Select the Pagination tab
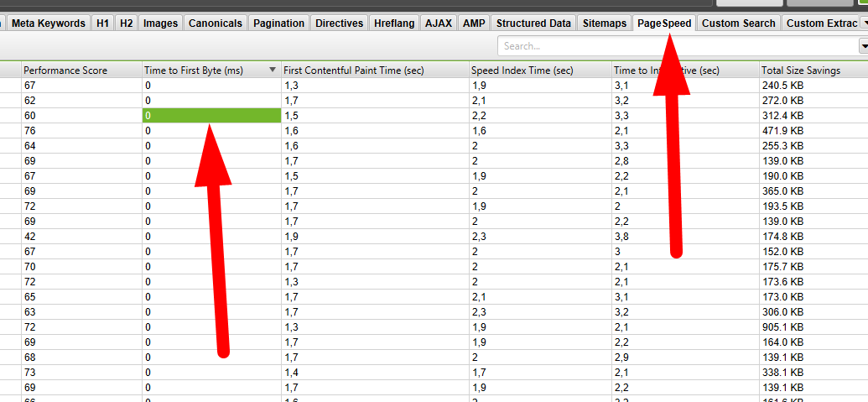Screen dimensions: 868x402 coord(279,23)
